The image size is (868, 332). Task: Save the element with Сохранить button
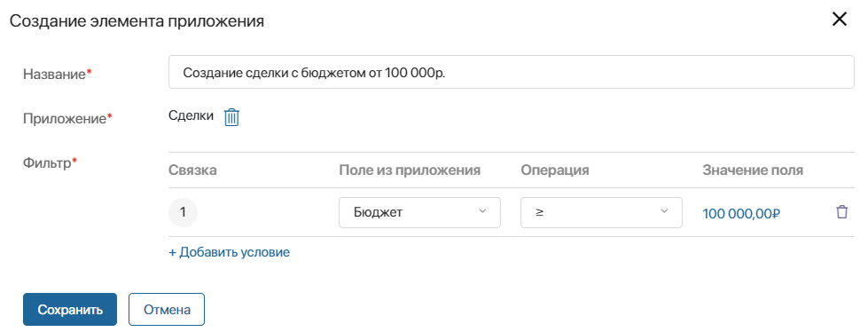pyautogui.click(x=70, y=309)
